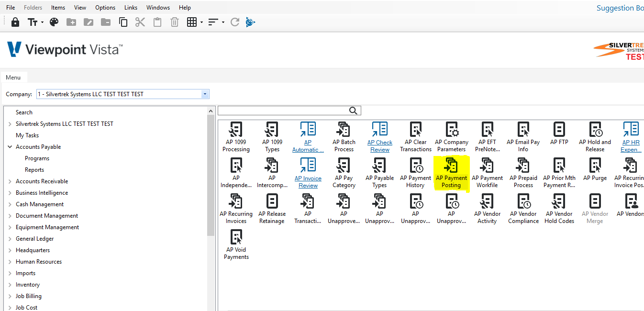Open AP Email Pay Info program
Image resolution: width=644 pixels, height=311 pixels.
coord(523,137)
